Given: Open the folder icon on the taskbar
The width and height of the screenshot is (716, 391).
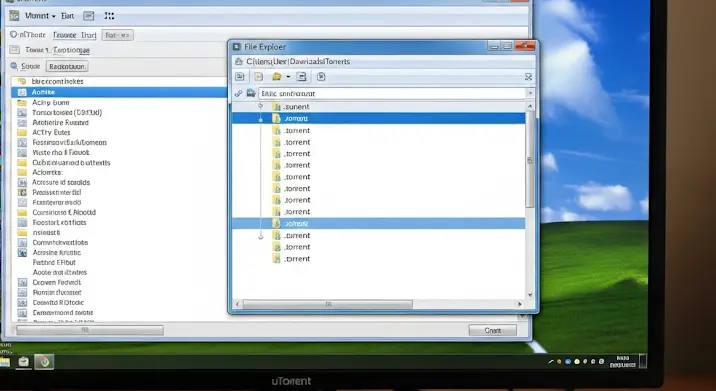Looking at the screenshot, I should pos(5,362).
